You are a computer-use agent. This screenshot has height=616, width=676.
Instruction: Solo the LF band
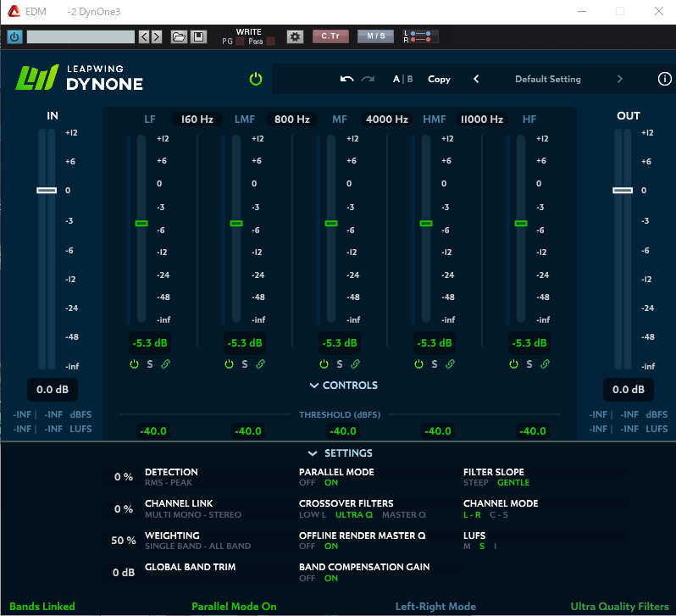click(150, 364)
